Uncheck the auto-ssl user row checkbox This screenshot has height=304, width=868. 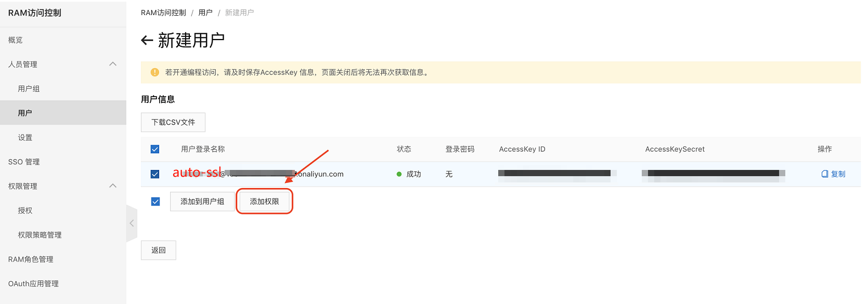[x=155, y=174]
